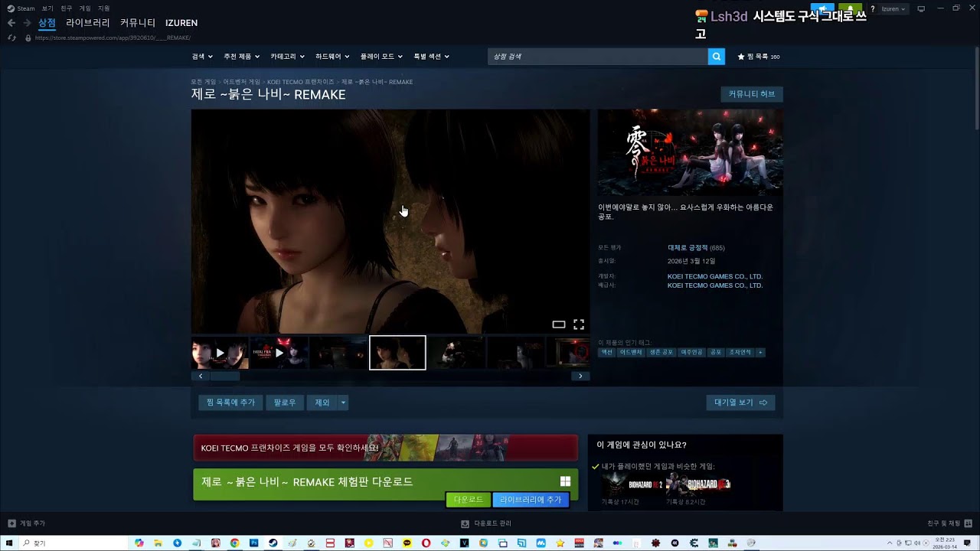The width and height of the screenshot is (980, 551).
Task: Click the 대기열 보기 button
Action: [740, 403]
